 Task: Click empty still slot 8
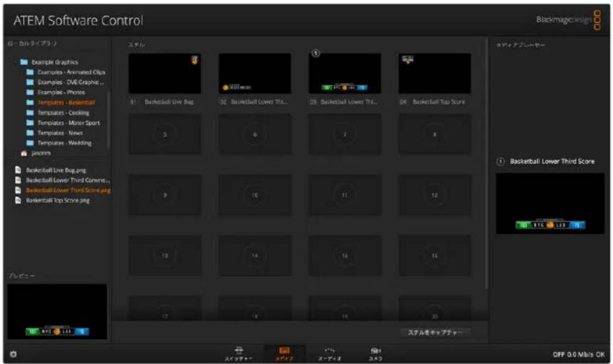[435, 134]
